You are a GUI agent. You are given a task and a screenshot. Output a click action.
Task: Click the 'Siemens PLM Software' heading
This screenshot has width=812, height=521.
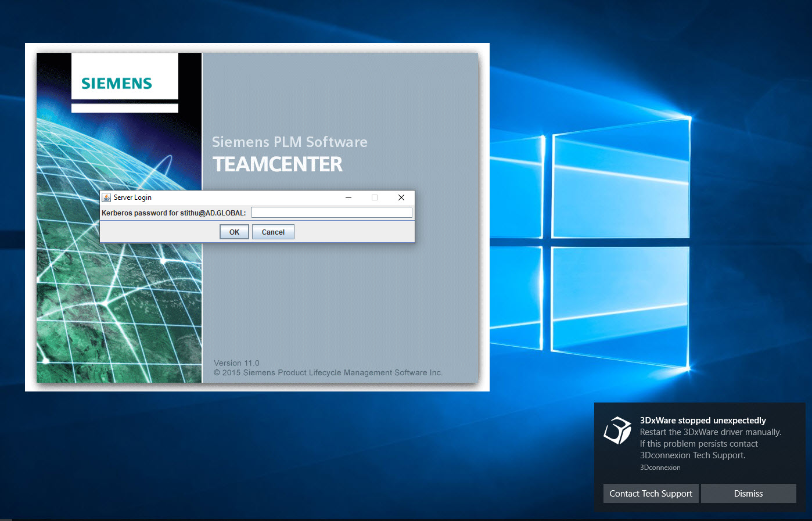click(x=290, y=142)
